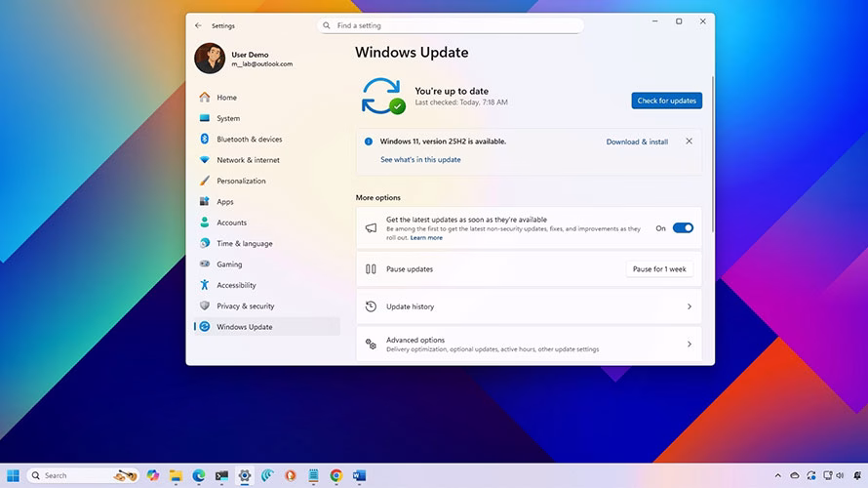Open Time & language settings page

pyautogui.click(x=244, y=244)
